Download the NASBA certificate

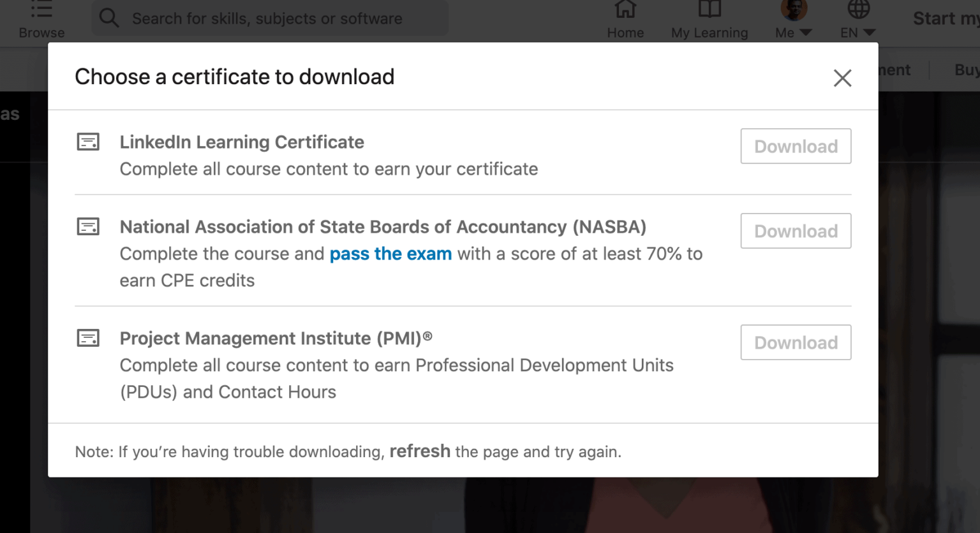796,231
